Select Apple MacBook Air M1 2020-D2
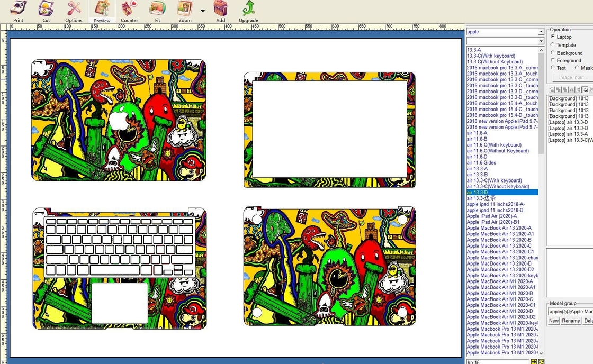 [501, 317]
